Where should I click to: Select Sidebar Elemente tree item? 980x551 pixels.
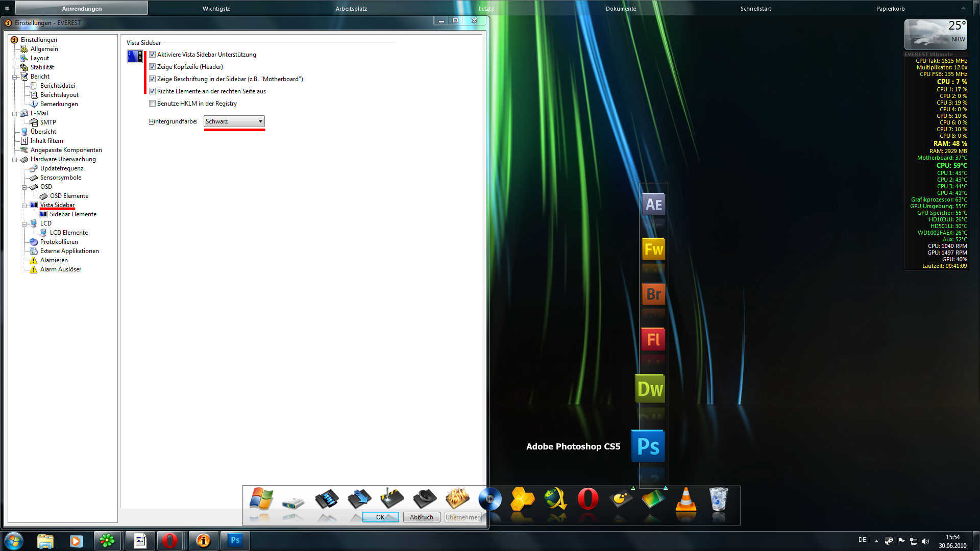(x=73, y=214)
